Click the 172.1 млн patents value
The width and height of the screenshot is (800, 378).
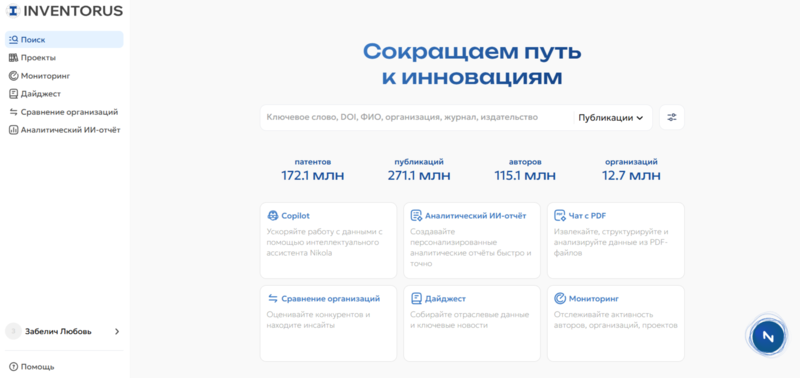coord(313,175)
